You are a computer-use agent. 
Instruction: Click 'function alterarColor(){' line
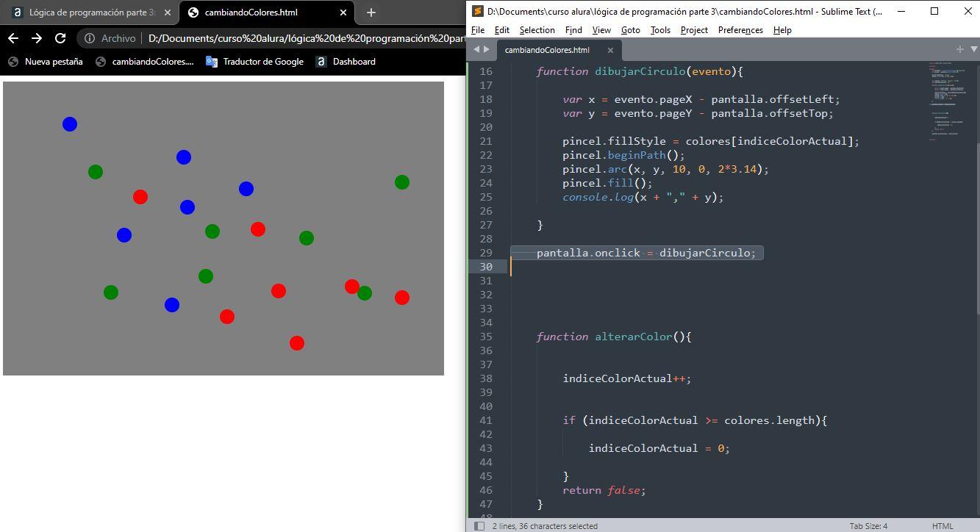point(614,337)
